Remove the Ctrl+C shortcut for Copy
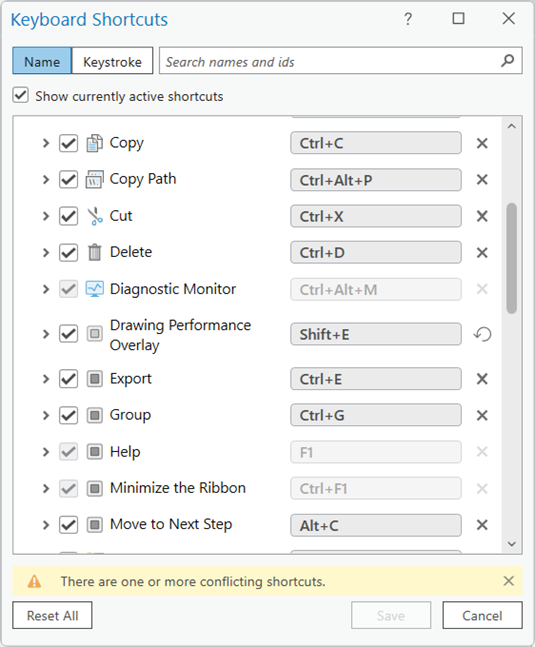The image size is (535, 647). [482, 144]
